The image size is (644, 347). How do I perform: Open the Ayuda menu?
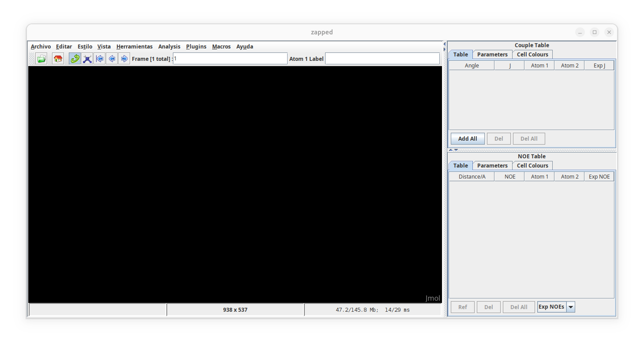point(245,46)
